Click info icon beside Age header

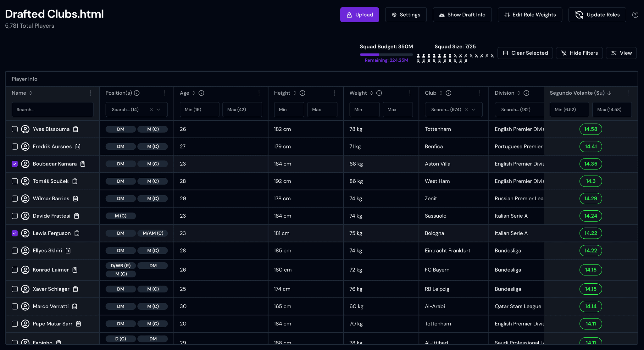[202, 93]
